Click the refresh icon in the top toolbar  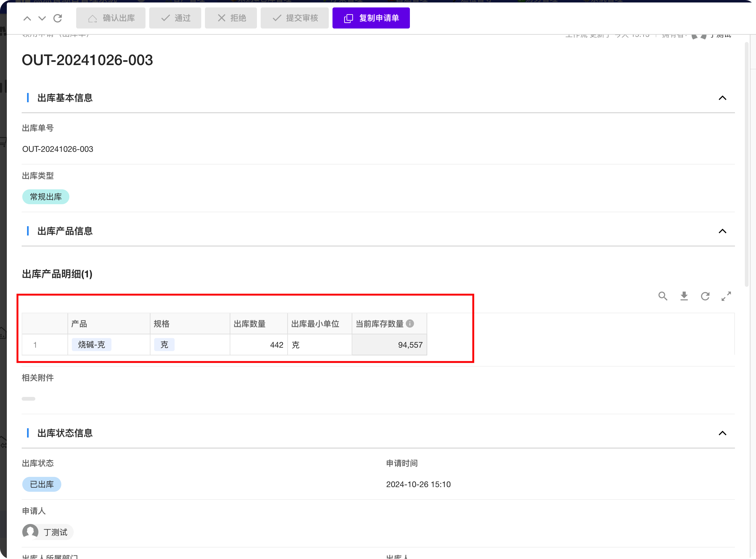point(58,18)
